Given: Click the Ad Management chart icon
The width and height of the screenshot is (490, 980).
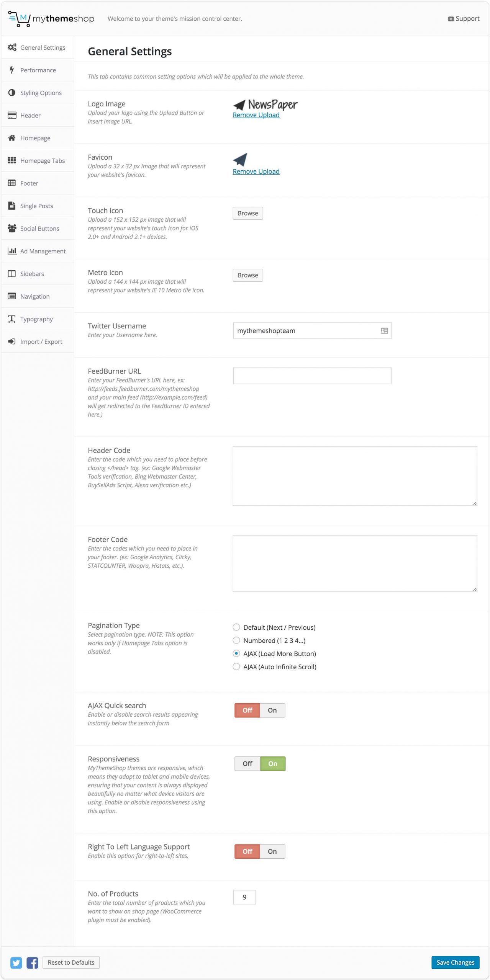Looking at the screenshot, I should (x=12, y=251).
